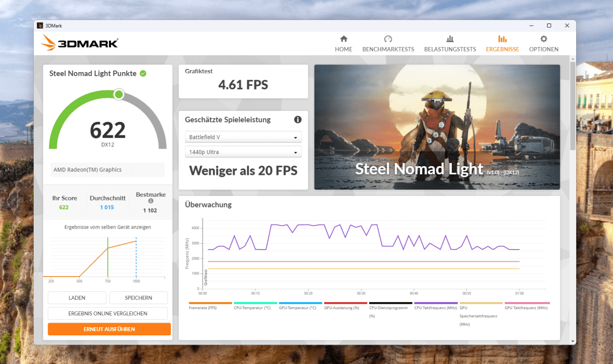
Task: Toggle CPU Taktfrequenz (MHz) legend entry
Action: [436, 305]
